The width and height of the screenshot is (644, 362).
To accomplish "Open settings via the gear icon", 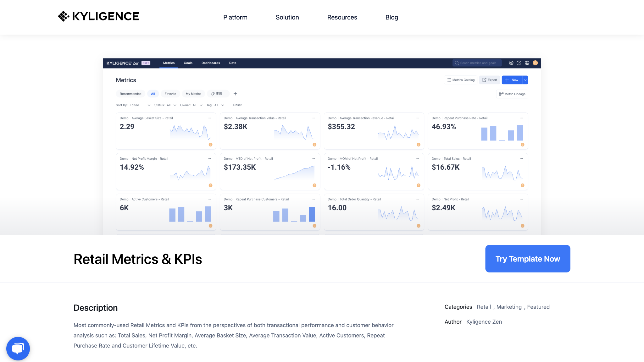I will (x=511, y=63).
